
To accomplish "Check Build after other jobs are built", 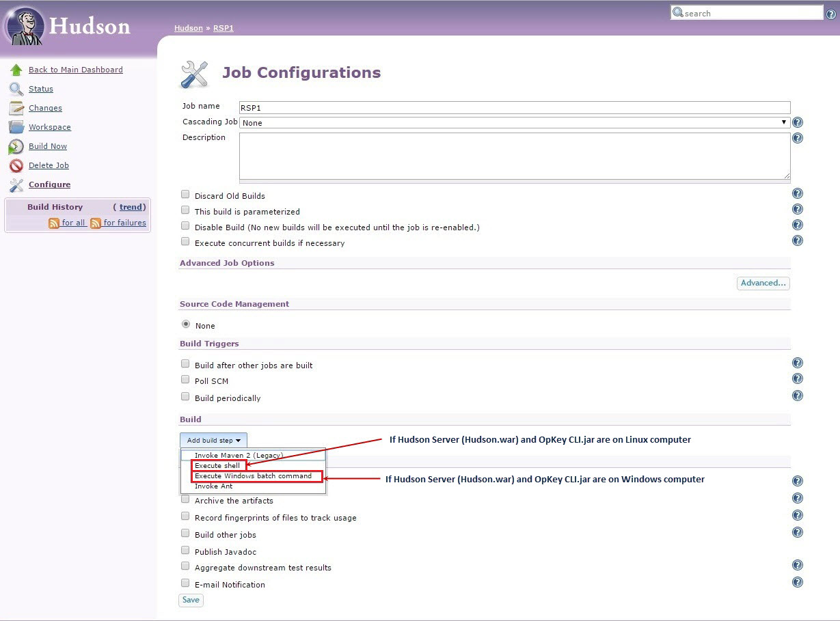I will [185, 364].
